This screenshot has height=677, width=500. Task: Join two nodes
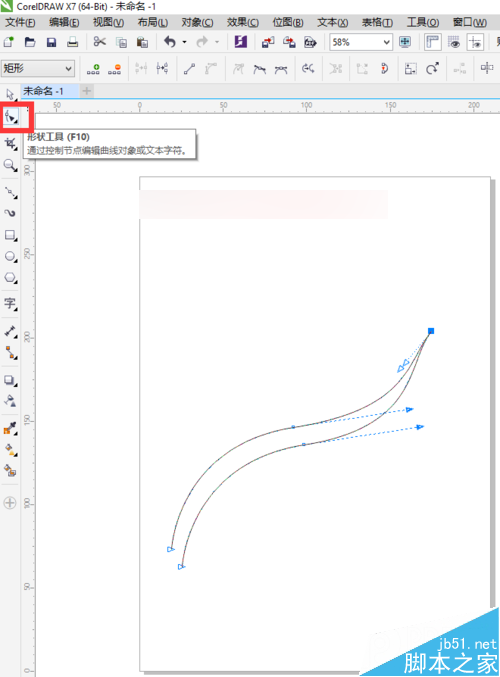(x=141, y=68)
